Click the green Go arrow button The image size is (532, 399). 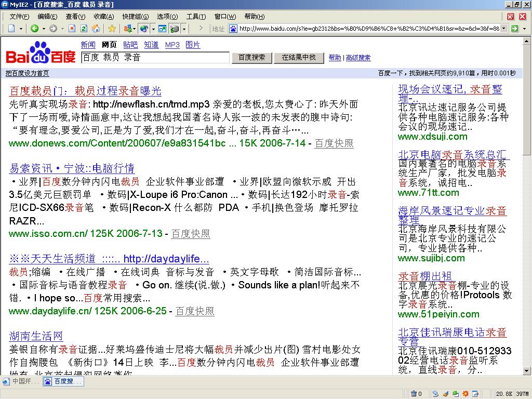point(515,29)
